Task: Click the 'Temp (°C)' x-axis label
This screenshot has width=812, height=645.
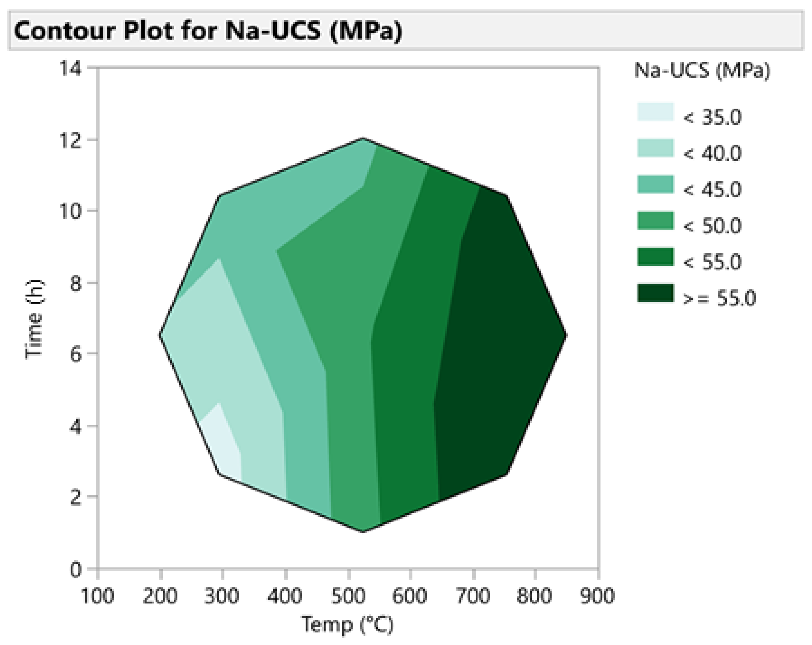Action: 347,625
